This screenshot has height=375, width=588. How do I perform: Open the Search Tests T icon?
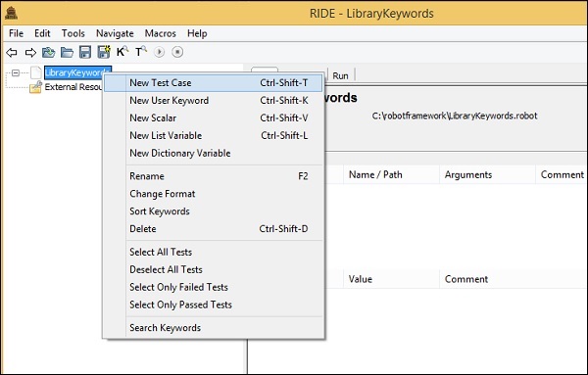(141, 51)
